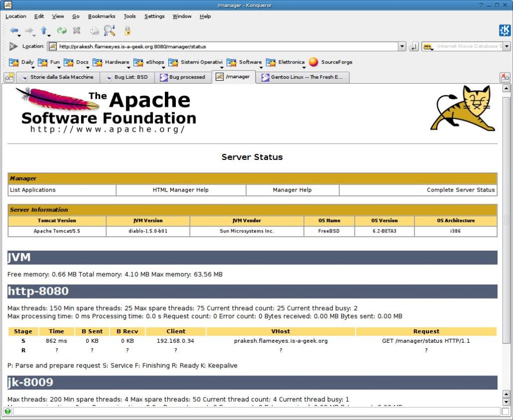
Task: Switch to Bug processed tab
Action: 183,77
